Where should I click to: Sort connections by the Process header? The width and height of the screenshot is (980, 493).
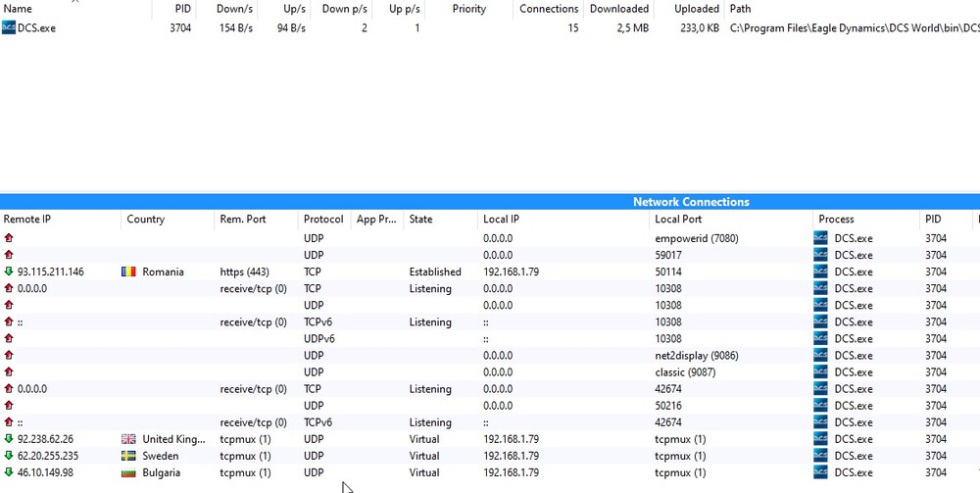(836, 219)
